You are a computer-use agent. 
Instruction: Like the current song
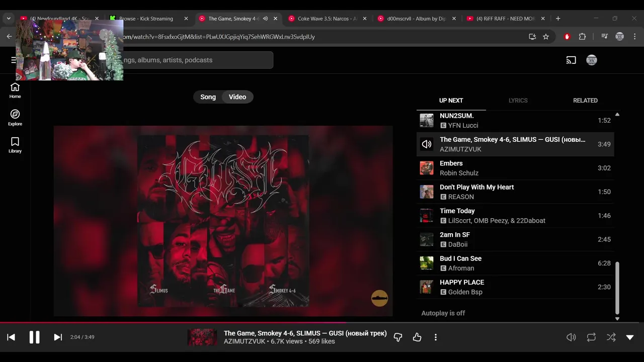pos(417,337)
